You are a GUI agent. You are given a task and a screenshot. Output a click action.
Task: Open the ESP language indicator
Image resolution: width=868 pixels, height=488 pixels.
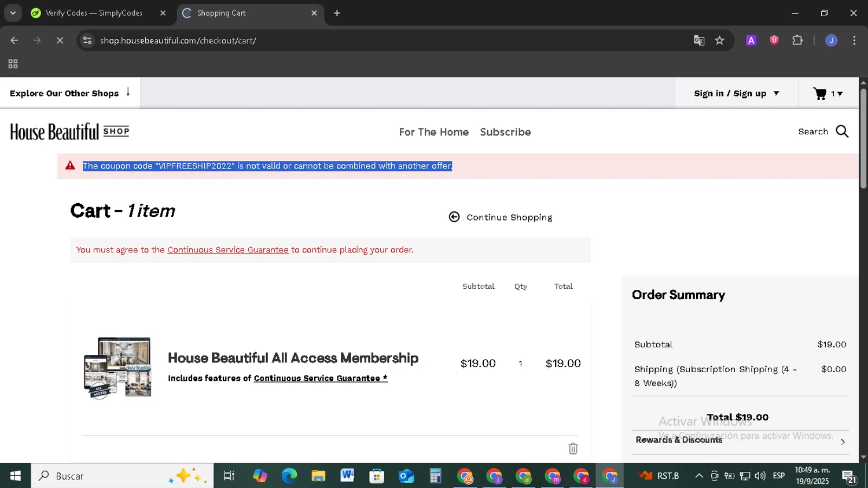(x=779, y=476)
